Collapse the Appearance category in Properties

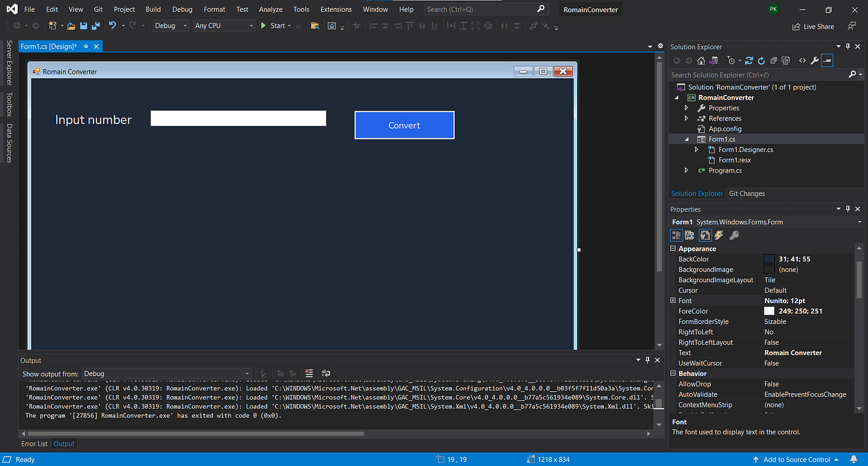(673, 249)
